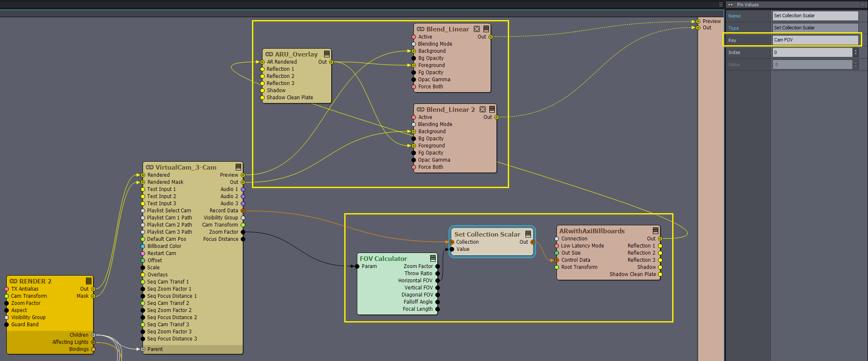Click the Set Collection Scalar node's header menu icon
The width and height of the screenshot is (868, 361).
(x=528, y=234)
